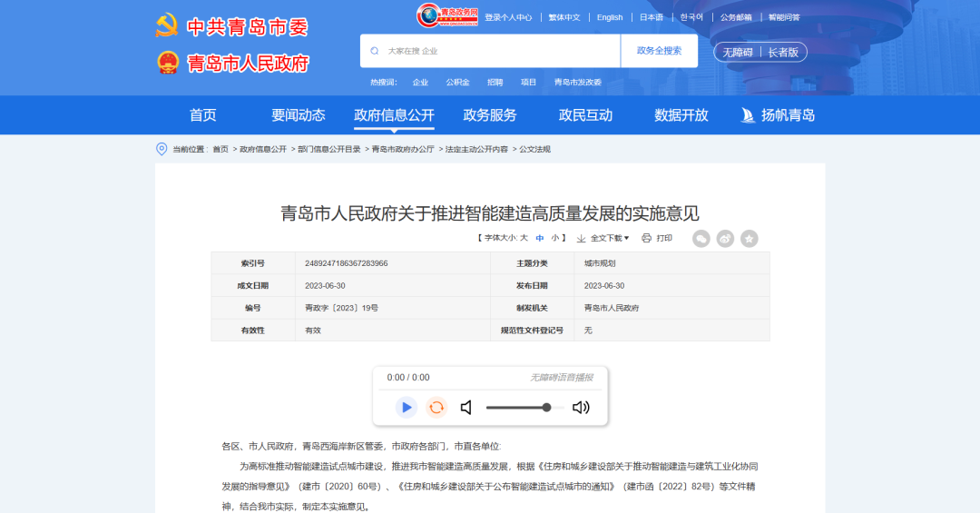Screen dimensions: 980x513
Task: Click breadcrumb 青岛市政府办公厅
Action: coord(403,149)
